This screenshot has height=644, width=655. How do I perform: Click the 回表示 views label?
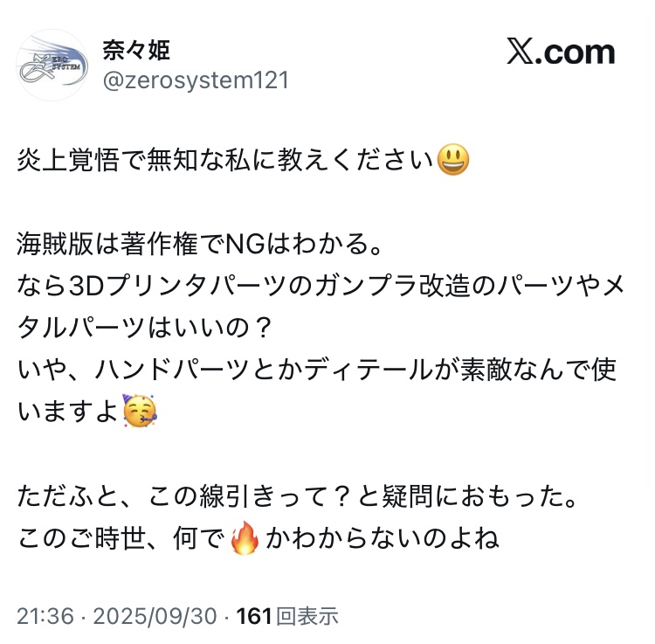[307, 616]
